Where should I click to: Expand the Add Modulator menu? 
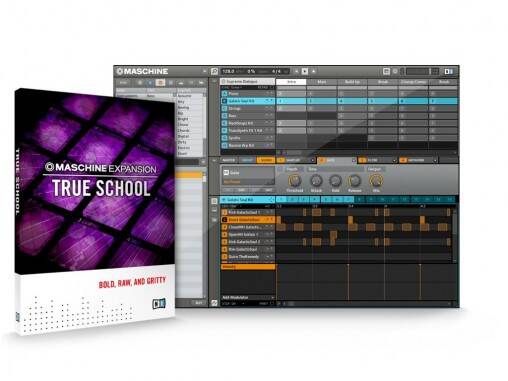tap(247, 297)
